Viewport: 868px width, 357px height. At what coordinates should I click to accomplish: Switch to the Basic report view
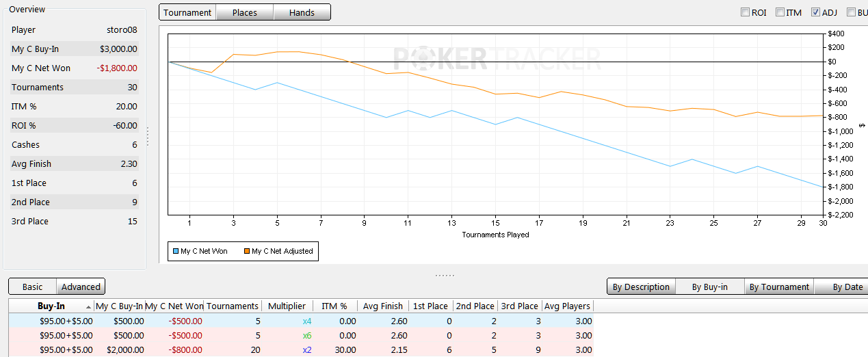click(32, 287)
